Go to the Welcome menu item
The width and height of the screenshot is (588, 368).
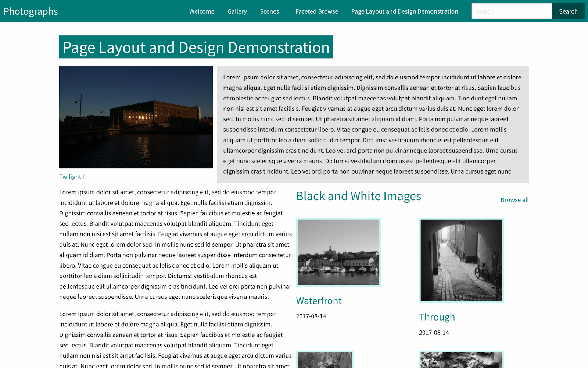(x=202, y=11)
